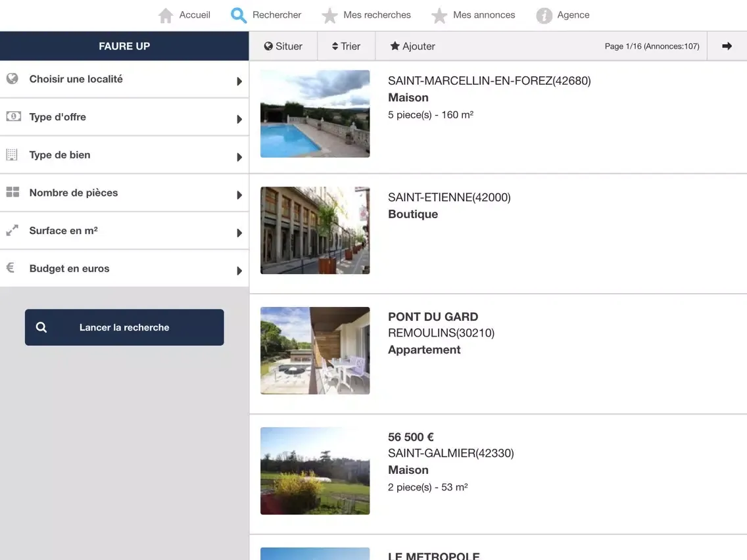Viewport: 747px width, 560px height.
Task: Open the Accueil tab
Action: [184, 15]
